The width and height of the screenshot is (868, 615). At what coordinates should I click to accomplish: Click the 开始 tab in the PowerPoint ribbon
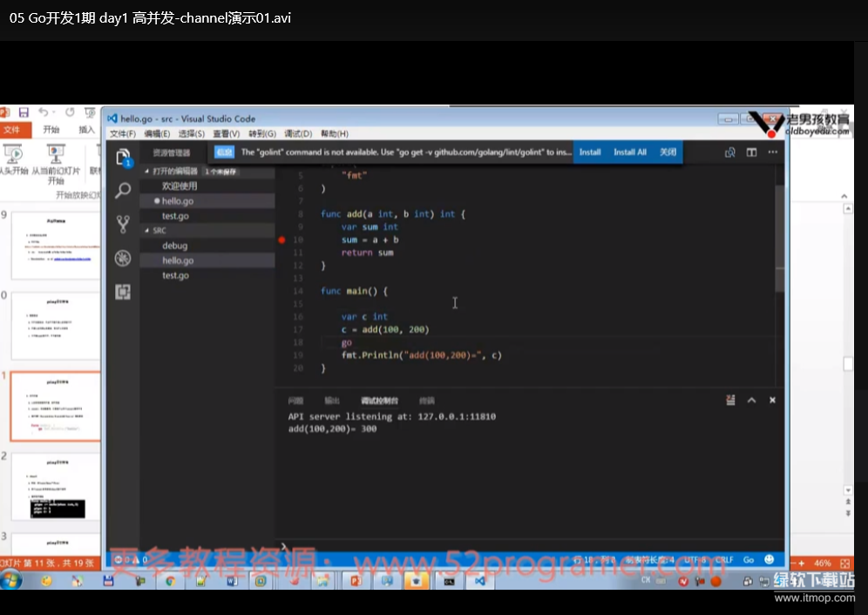point(51,130)
